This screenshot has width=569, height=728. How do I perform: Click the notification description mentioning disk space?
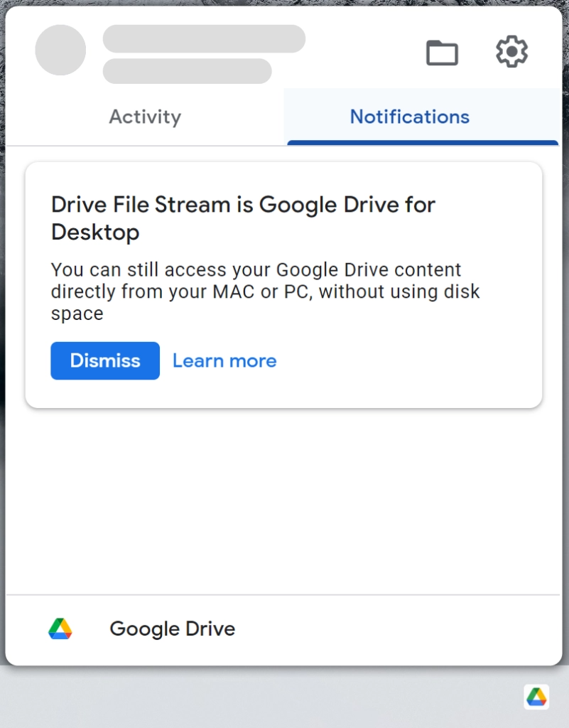pyautogui.click(x=265, y=291)
